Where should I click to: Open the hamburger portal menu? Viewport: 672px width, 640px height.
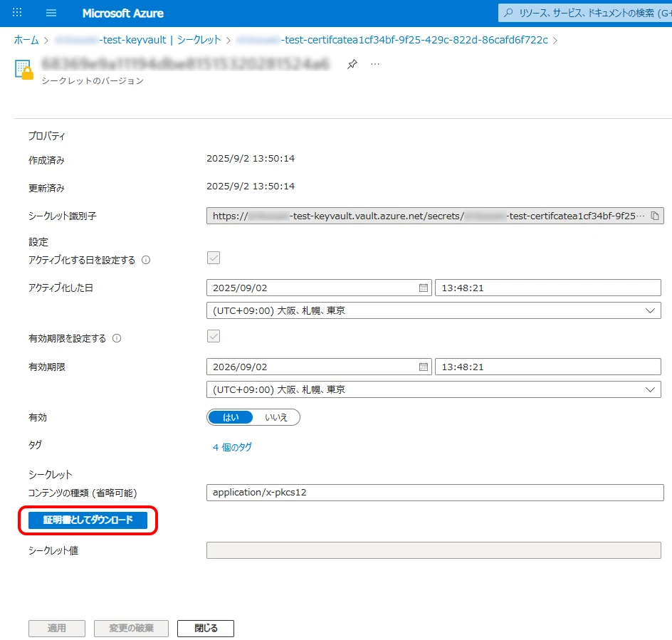click(x=51, y=13)
